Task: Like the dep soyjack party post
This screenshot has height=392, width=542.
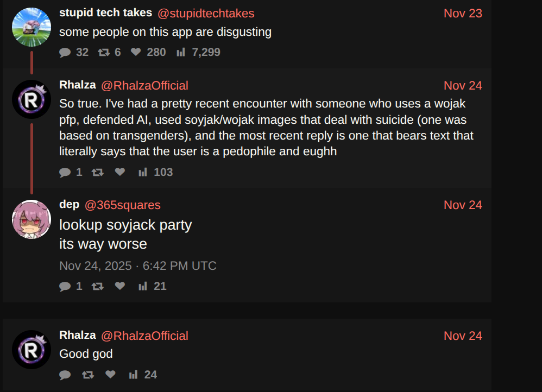Action: coord(120,286)
